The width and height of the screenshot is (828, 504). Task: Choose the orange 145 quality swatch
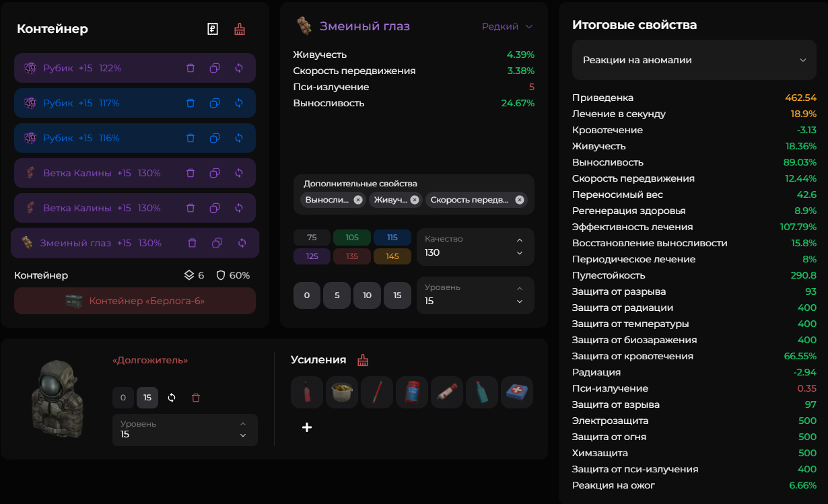coord(392,256)
